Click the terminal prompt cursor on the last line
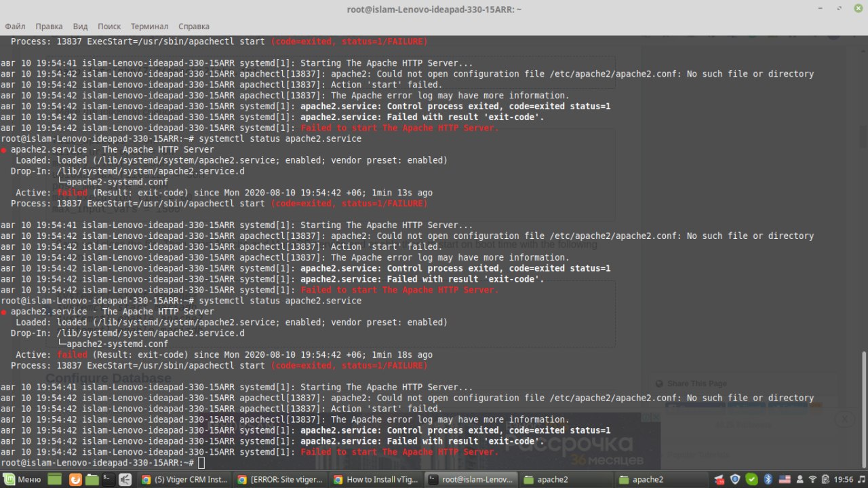Viewport: 868px width, 488px height. [x=201, y=463]
